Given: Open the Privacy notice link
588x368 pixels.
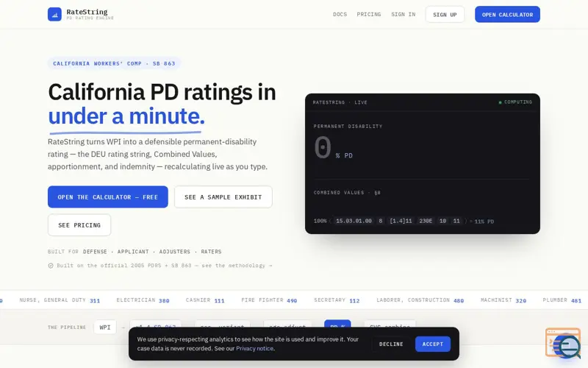Looking at the screenshot, I should coord(254,348).
